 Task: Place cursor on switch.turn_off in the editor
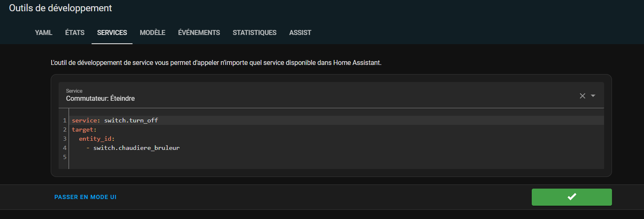131,120
